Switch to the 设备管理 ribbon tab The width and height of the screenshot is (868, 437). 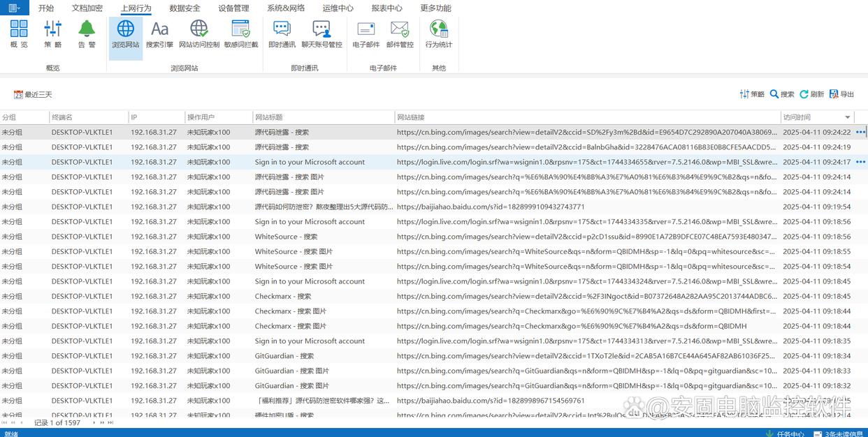tap(233, 8)
